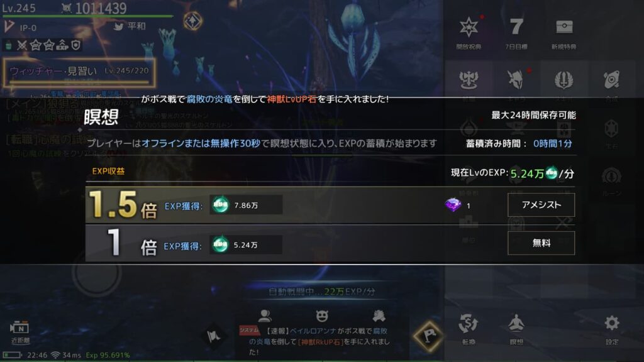
Task: Claim 1倍 EXP with 無料 button
Action: [541, 243]
